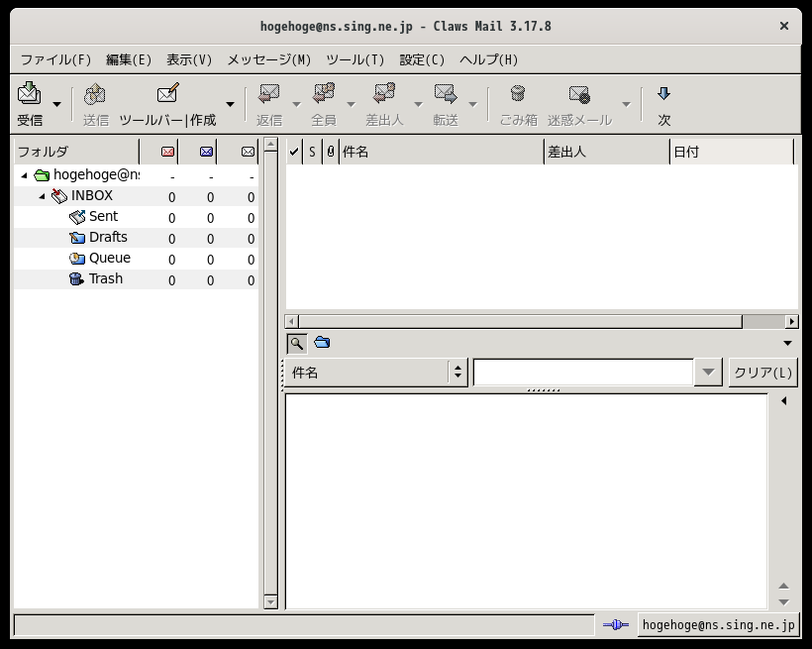
Task: Open the 表示(V) menu
Action: (x=189, y=59)
